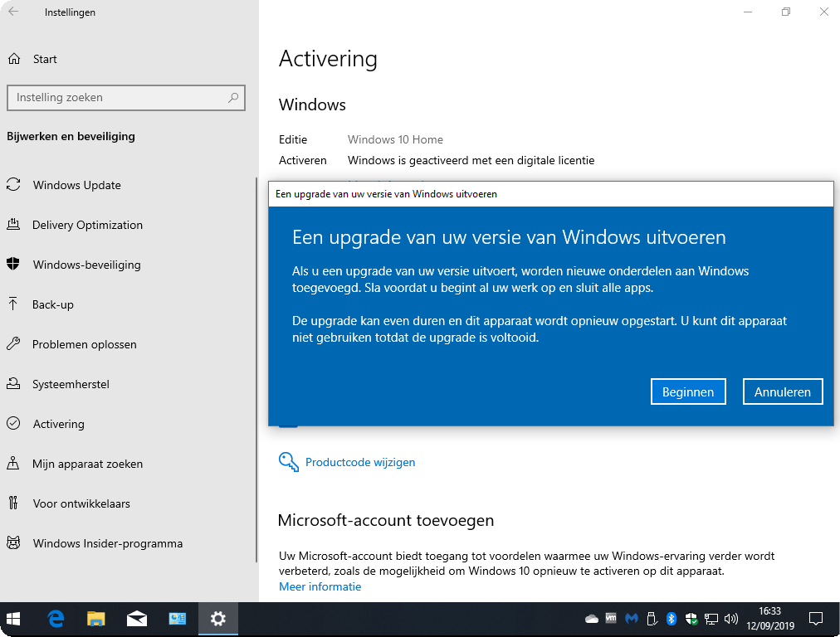The image size is (840, 637).
Task: Click the Windows-beveiliging shield icon
Action: tap(13, 265)
